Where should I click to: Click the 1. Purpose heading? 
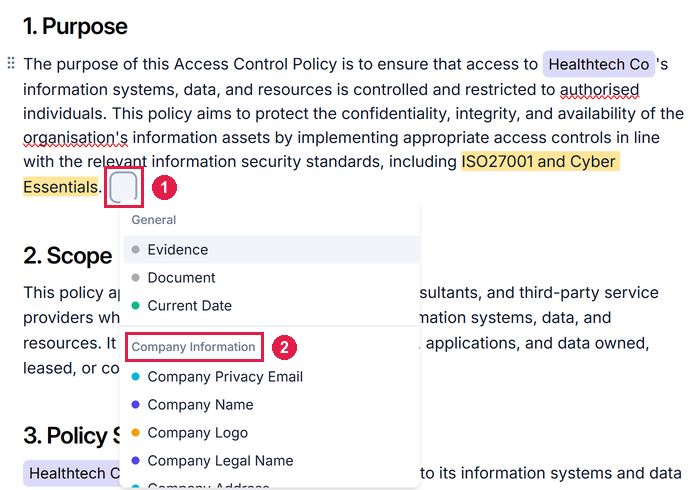coord(75,26)
